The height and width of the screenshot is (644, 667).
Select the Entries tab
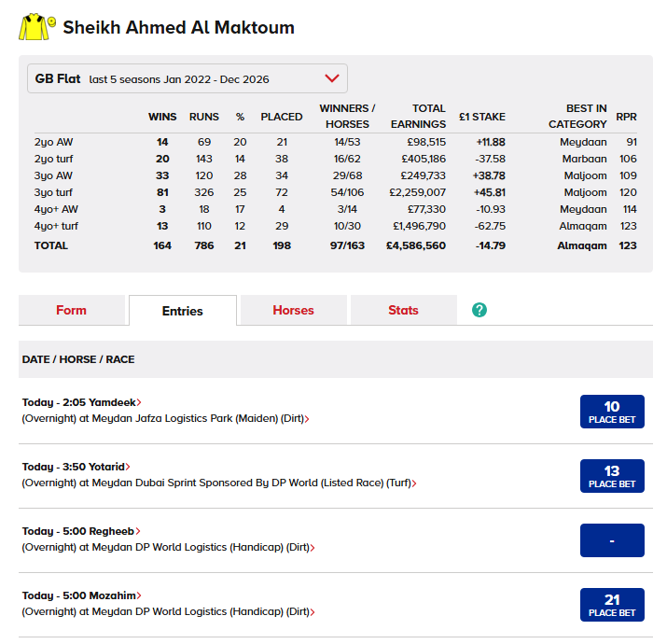[x=182, y=311]
